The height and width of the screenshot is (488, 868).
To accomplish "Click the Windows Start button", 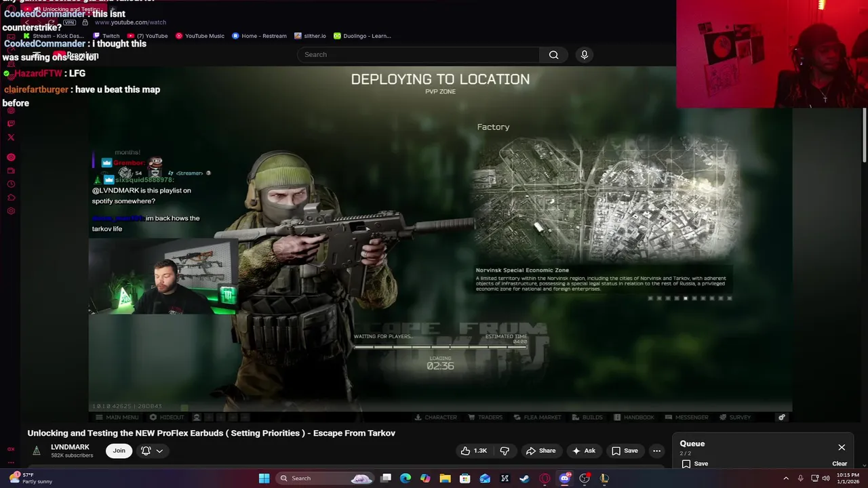I will [264, 478].
